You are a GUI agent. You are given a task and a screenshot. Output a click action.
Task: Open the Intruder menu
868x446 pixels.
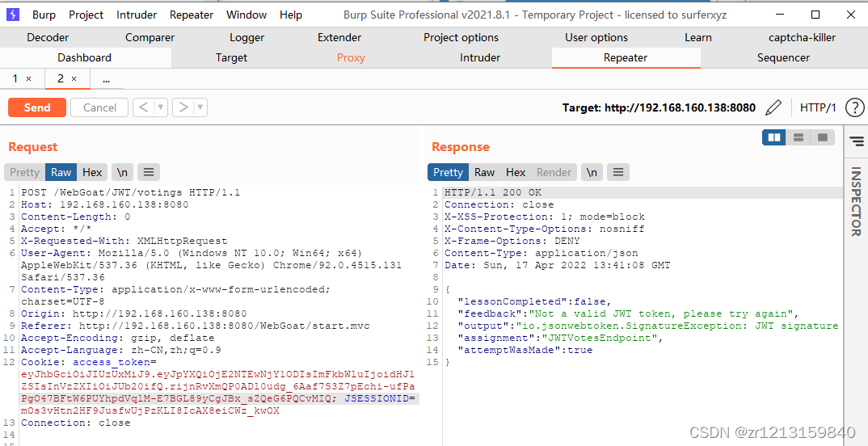pos(136,15)
